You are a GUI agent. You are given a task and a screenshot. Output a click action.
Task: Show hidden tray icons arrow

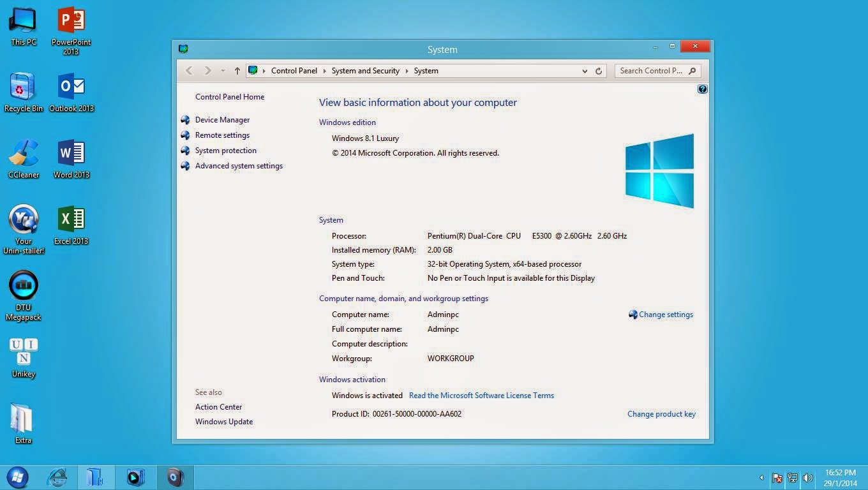point(761,477)
